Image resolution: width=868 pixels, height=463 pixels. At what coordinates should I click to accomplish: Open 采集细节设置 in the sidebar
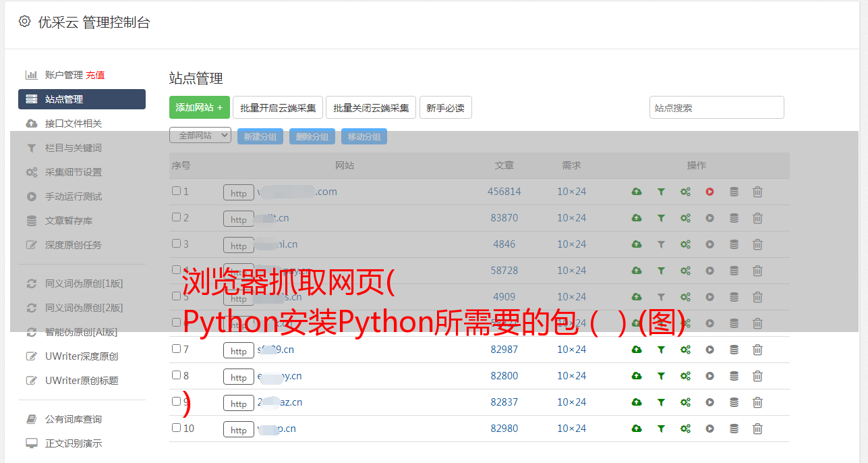pyautogui.click(x=74, y=172)
